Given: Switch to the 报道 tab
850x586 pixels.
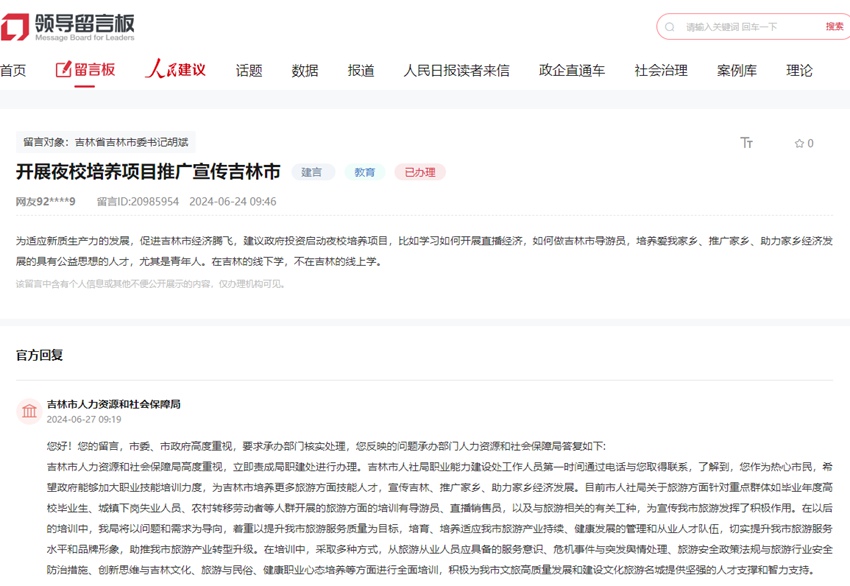Looking at the screenshot, I should (361, 71).
